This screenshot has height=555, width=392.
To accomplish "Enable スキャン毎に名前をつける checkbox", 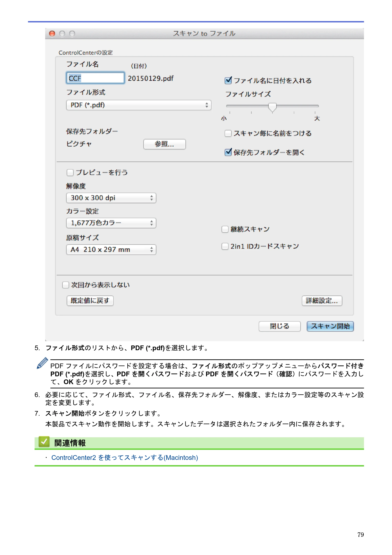I will point(228,133).
